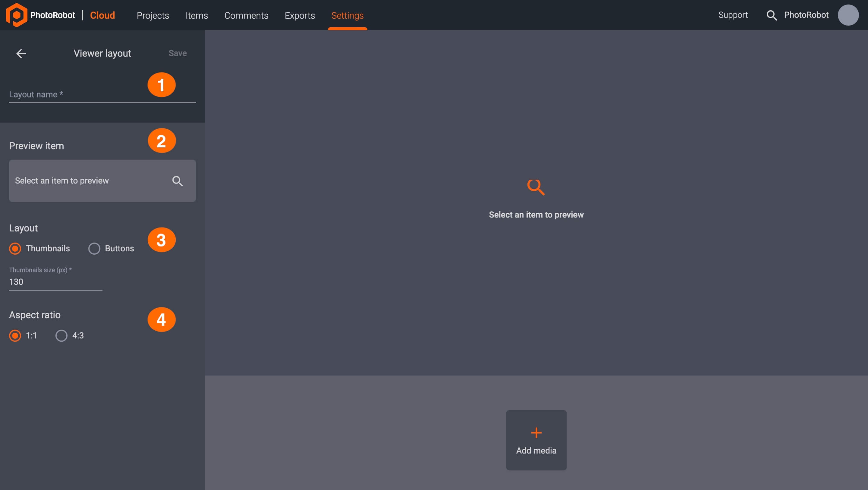Select the Buttons layout option

coord(94,248)
